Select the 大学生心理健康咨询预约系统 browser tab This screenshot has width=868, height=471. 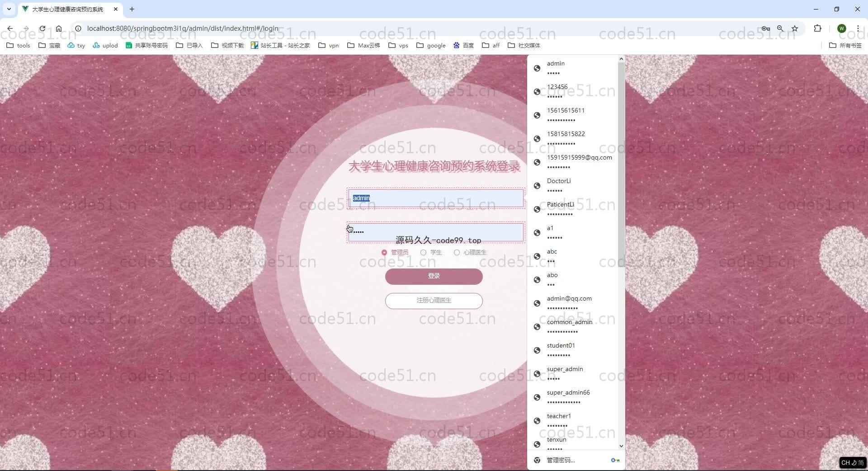(x=70, y=9)
